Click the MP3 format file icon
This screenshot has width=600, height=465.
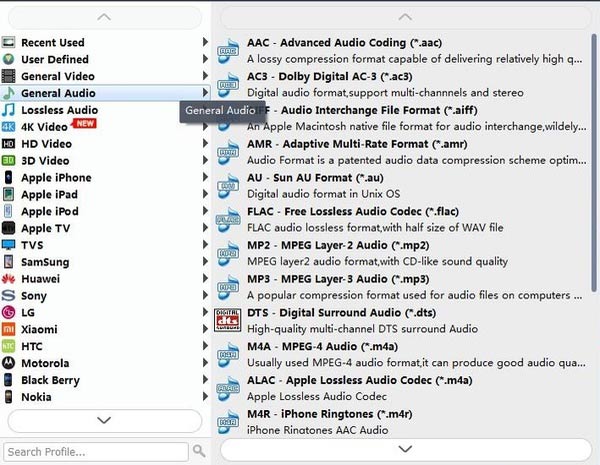tap(229, 287)
